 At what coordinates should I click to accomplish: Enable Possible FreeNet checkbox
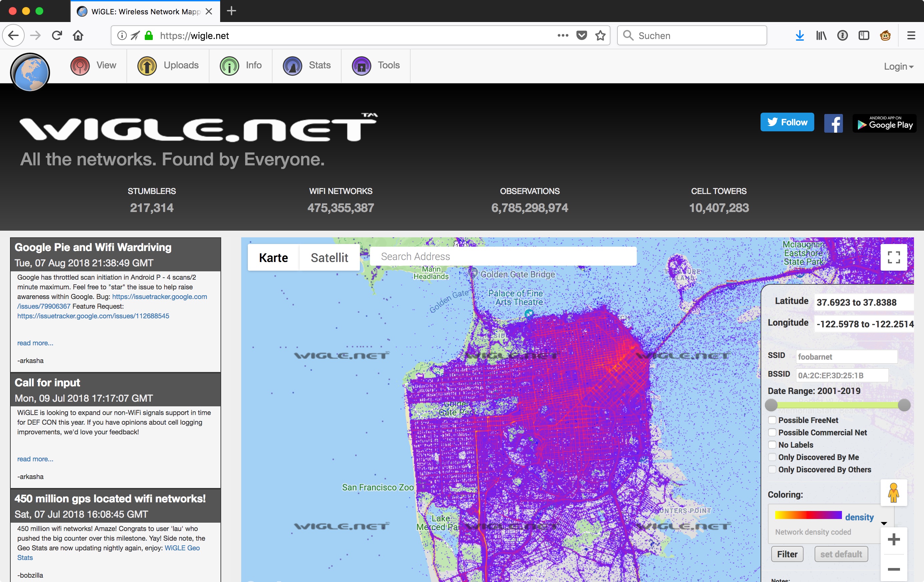[x=772, y=420]
